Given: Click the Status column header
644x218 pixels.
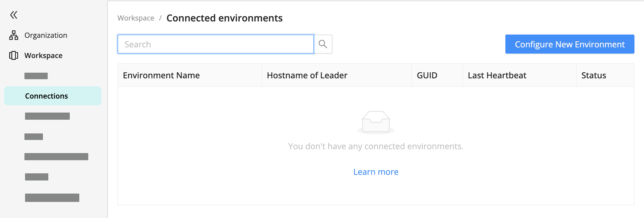Looking at the screenshot, I should tap(593, 75).
